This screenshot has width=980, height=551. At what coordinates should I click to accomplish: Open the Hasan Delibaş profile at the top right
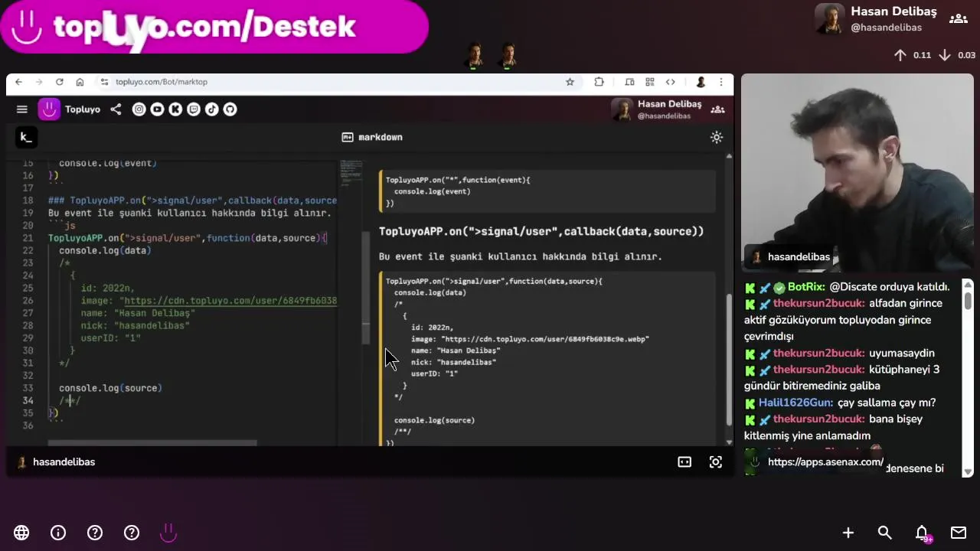pyautogui.click(x=876, y=19)
